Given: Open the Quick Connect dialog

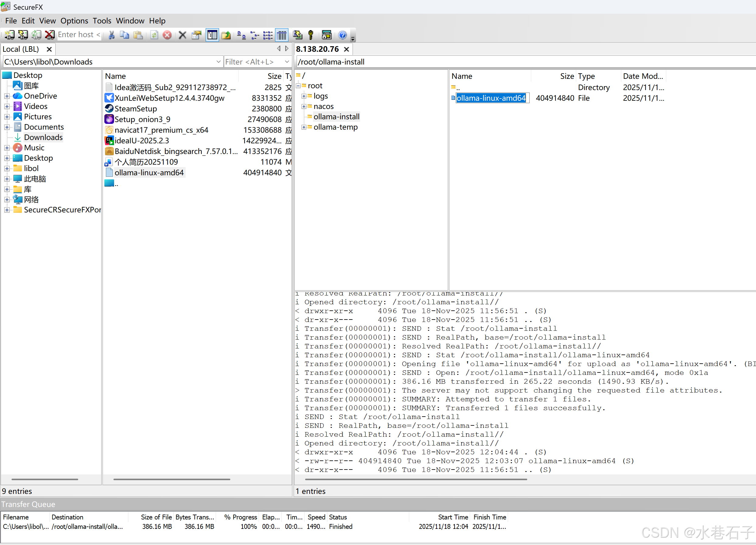Looking at the screenshot, I should (23, 35).
